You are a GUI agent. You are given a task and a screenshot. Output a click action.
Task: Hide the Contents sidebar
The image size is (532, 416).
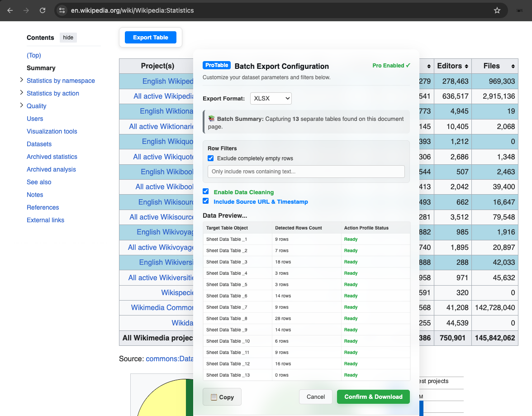click(x=68, y=38)
